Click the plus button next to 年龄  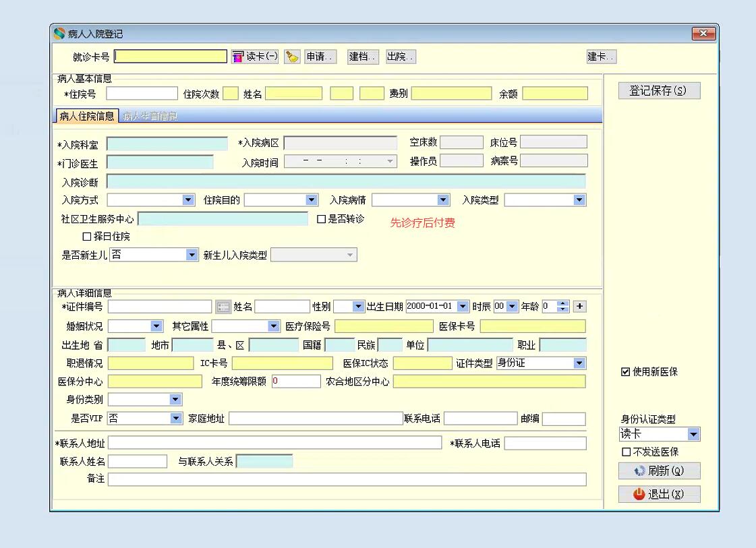579,306
